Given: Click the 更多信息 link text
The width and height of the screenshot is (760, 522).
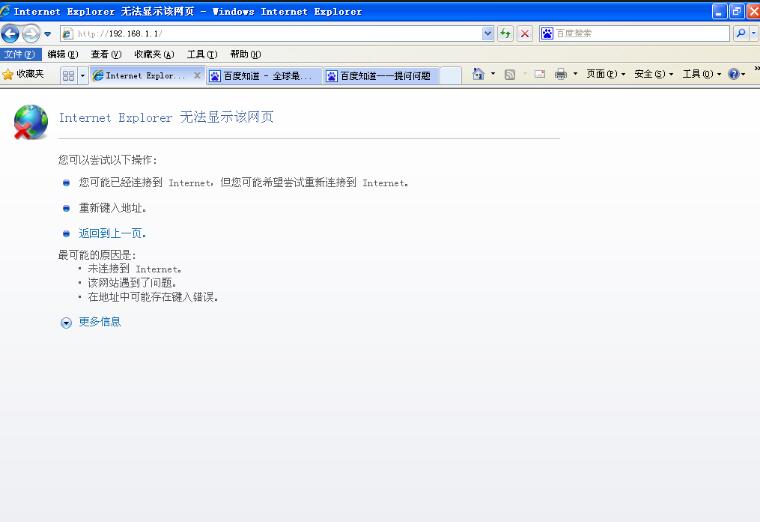Looking at the screenshot, I should [100, 322].
